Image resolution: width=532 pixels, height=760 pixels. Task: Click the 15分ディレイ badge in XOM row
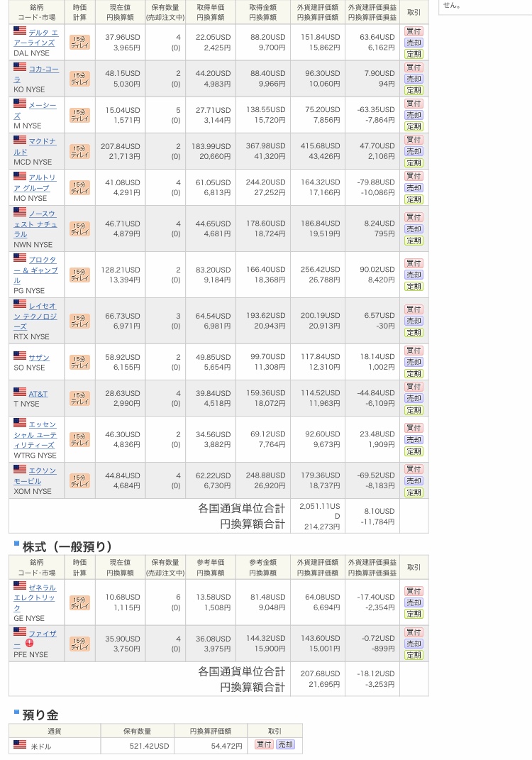click(x=80, y=481)
